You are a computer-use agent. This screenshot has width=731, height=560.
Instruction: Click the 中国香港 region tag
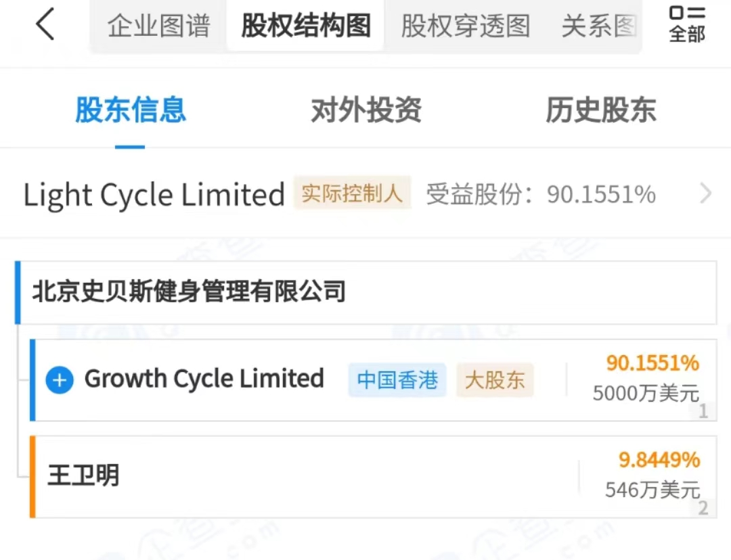pos(397,379)
